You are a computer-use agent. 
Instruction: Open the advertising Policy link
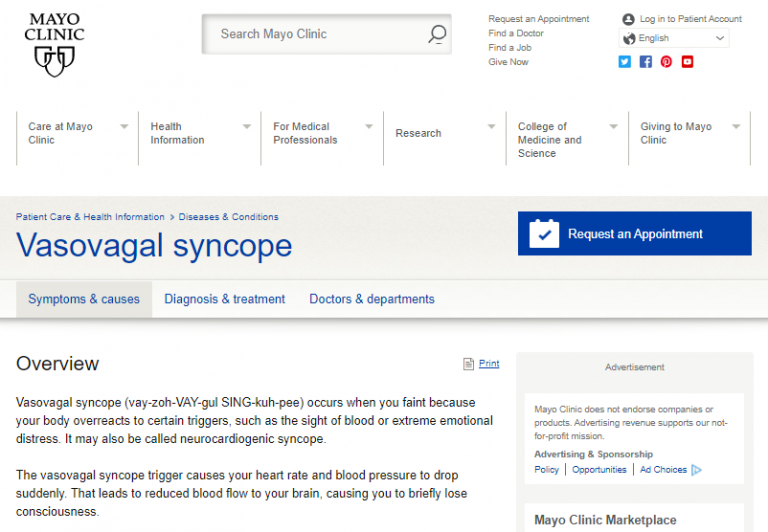(547, 470)
